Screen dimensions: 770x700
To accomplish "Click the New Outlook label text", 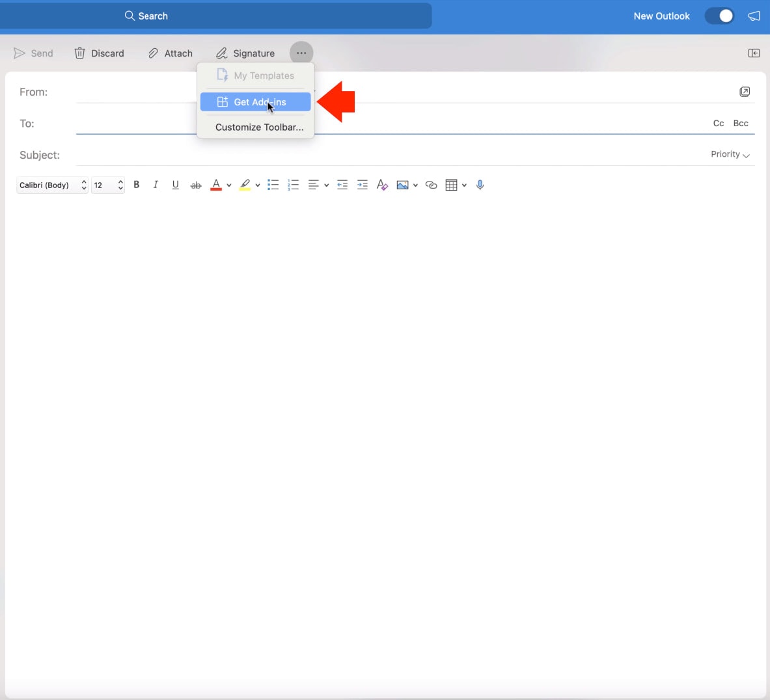I will 661,16.
